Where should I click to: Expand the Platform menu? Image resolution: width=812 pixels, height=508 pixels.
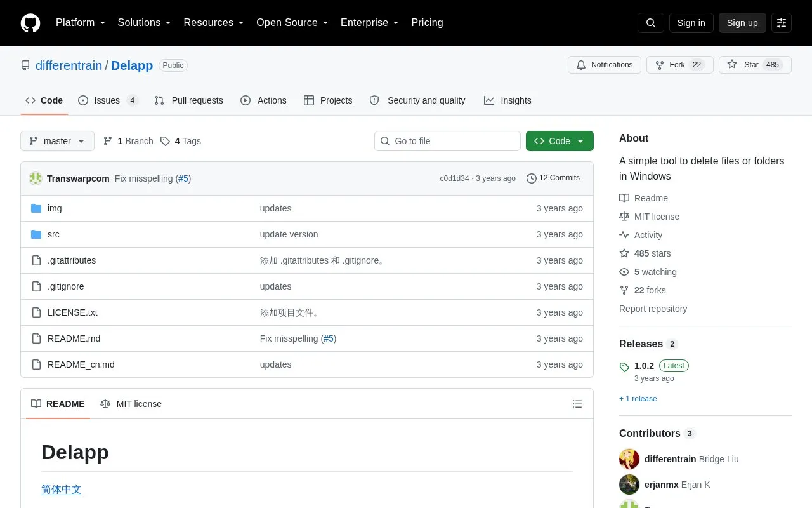point(81,23)
